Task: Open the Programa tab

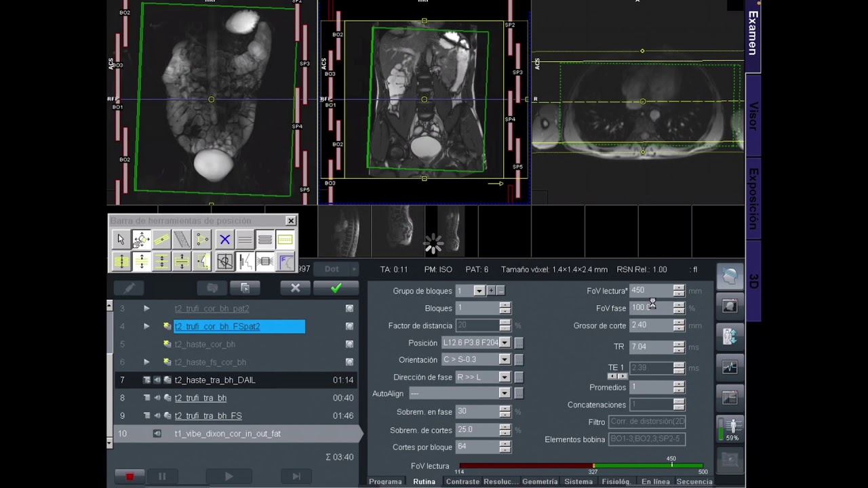Action: 385,482
